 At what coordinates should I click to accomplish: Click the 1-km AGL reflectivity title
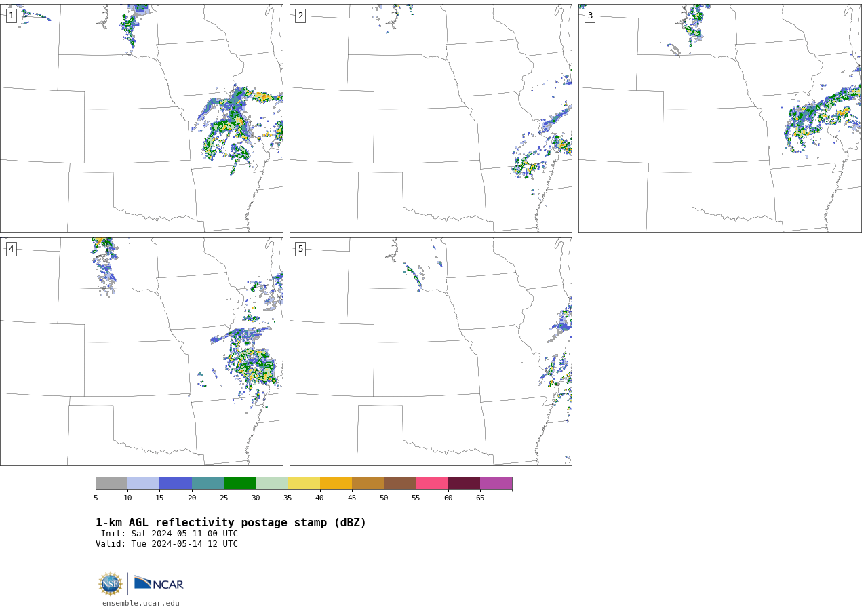pyautogui.click(x=231, y=523)
